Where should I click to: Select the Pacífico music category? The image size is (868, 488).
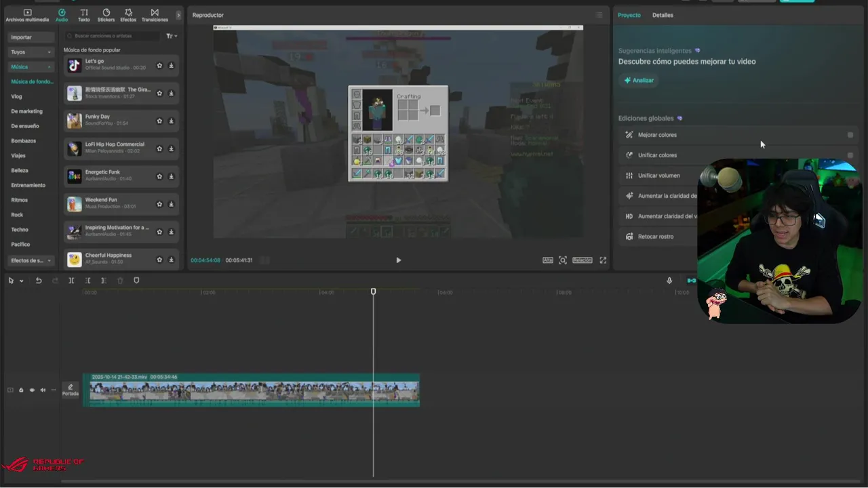(x=21, y=244)
